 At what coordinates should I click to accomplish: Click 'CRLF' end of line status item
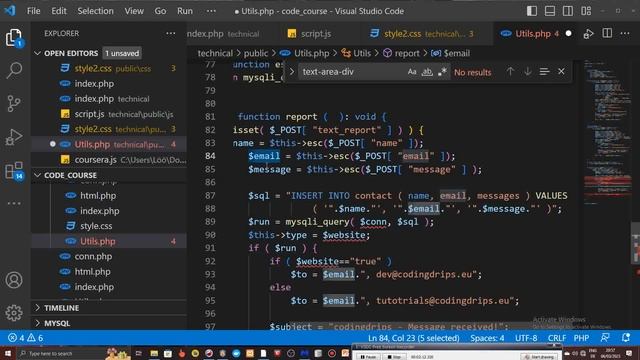click(x=557, y=338)
